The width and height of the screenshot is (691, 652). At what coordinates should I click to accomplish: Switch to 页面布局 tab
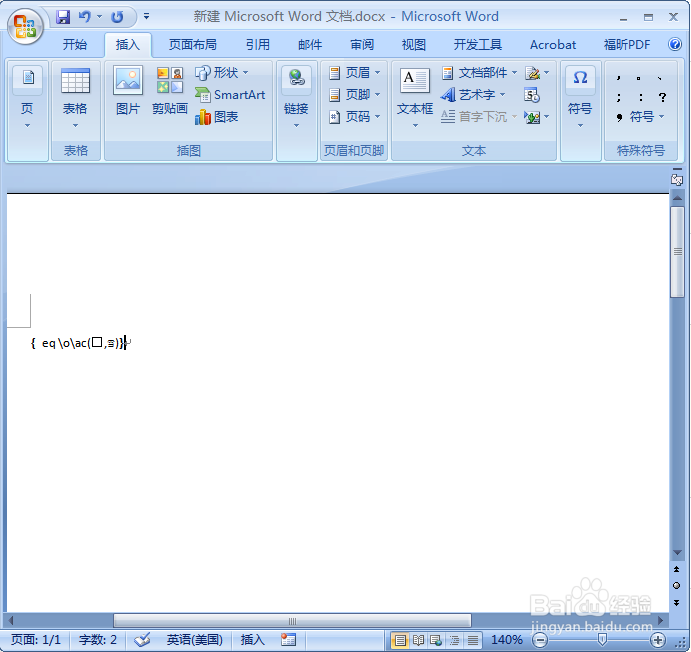[193, 44]
